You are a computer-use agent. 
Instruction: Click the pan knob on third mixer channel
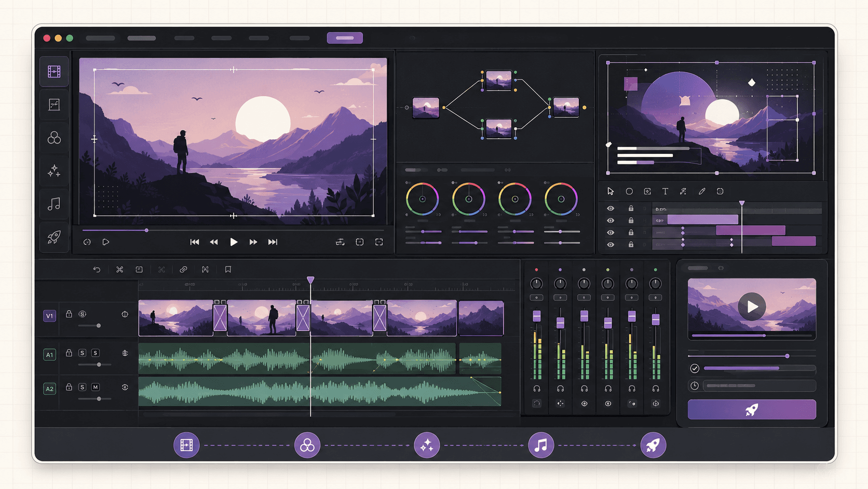pyautogui.click(x=584, y=284)
